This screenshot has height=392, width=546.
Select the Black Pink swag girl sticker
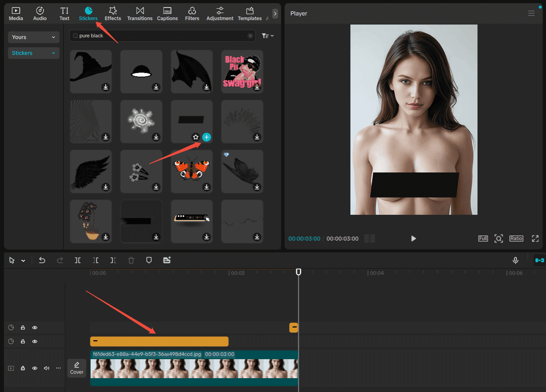pos(242,72)
